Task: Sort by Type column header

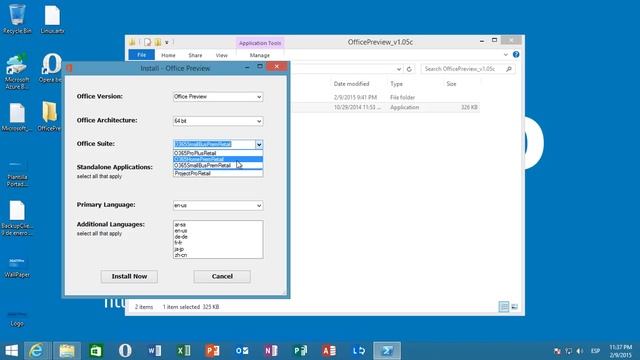Action: [x=396, y=84]
